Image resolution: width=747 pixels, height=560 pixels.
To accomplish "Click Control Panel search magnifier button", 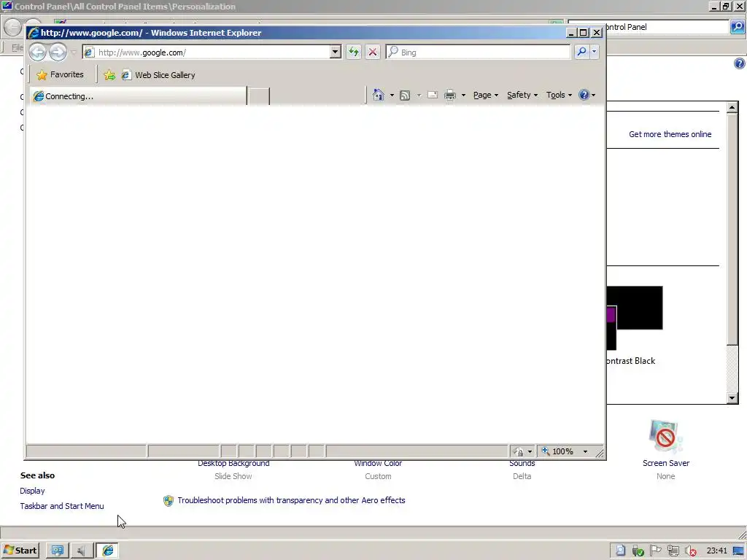I will pos(737,27).
